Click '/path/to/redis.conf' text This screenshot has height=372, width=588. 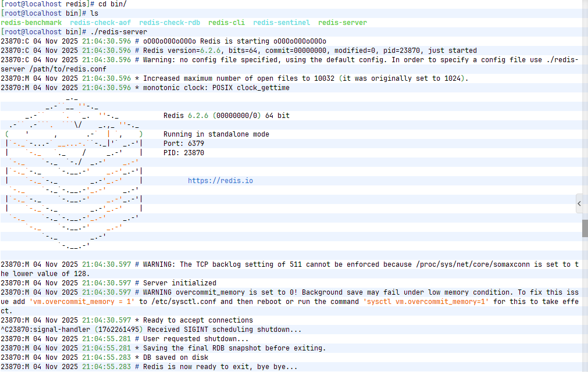point(68,69)
